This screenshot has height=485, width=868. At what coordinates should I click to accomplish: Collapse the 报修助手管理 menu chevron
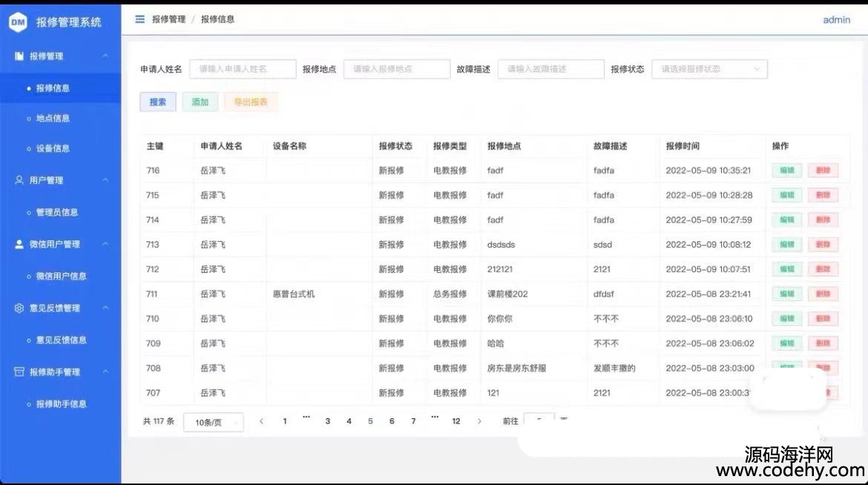coord(105,372)
